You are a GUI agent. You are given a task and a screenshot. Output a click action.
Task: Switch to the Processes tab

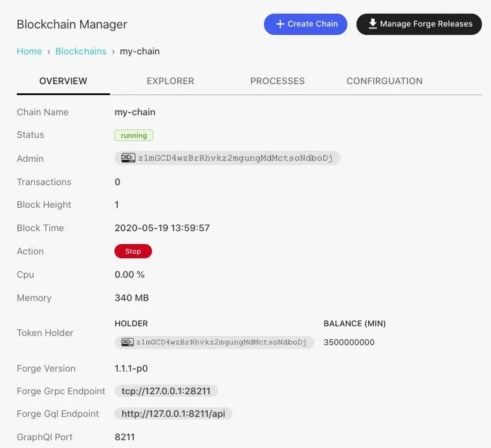[277, 81]
